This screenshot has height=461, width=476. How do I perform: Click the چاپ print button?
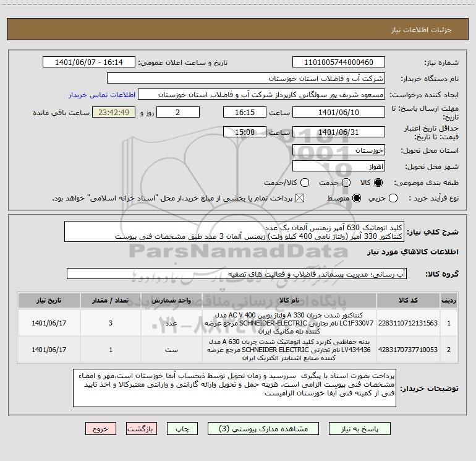click(182, 429)
